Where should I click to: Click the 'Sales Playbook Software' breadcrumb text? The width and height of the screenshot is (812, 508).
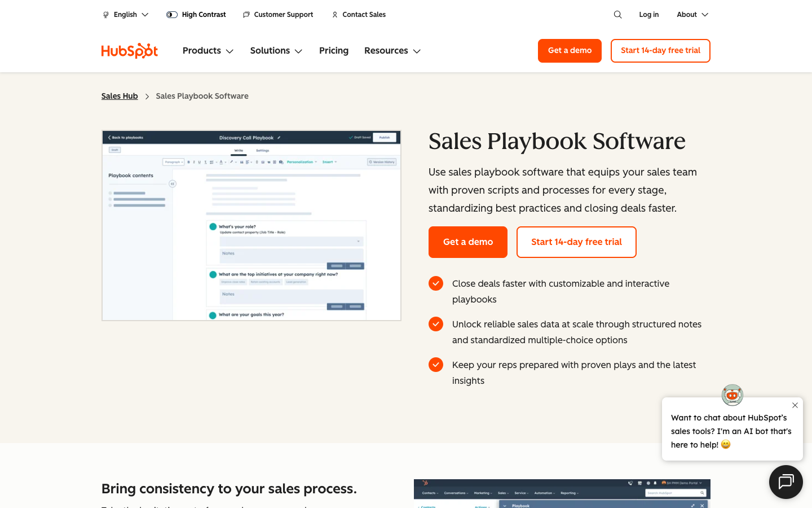[202, 96]
